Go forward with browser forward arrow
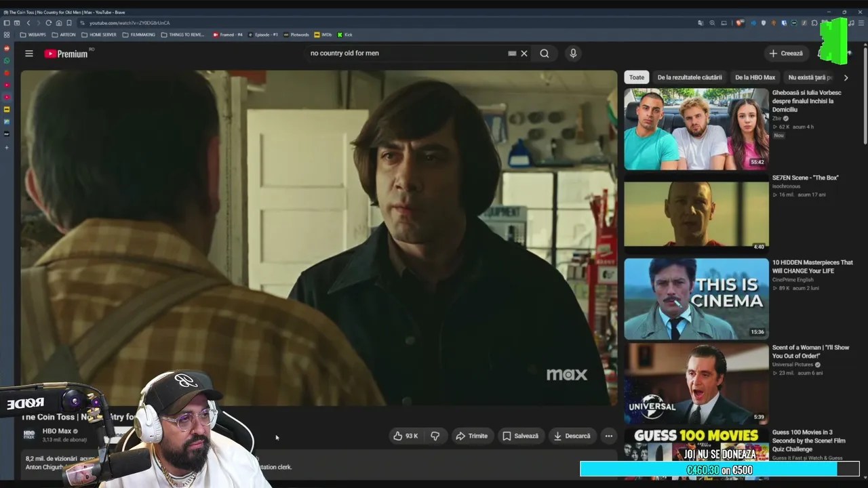The width and height of the screenshot is (868, 488). coord(38,23)
